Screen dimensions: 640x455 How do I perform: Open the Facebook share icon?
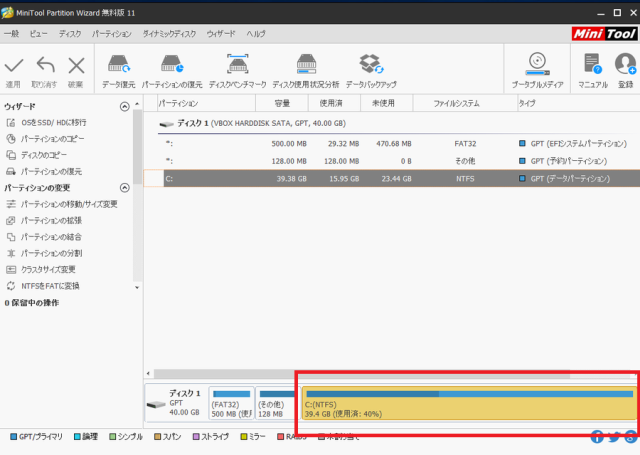(597, 436)
